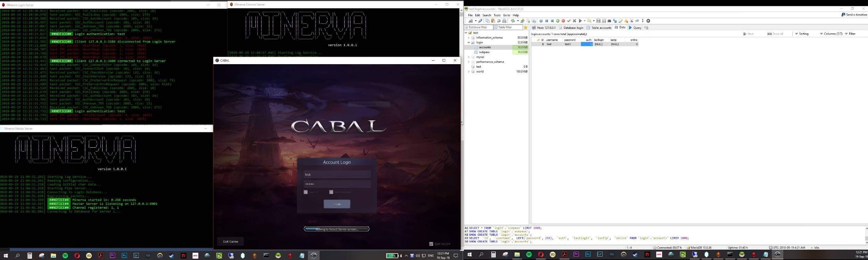This screenshot has width=868, height=260.
Task: Open the Columns (7/7) dropdown
Action: pos(831,34)
